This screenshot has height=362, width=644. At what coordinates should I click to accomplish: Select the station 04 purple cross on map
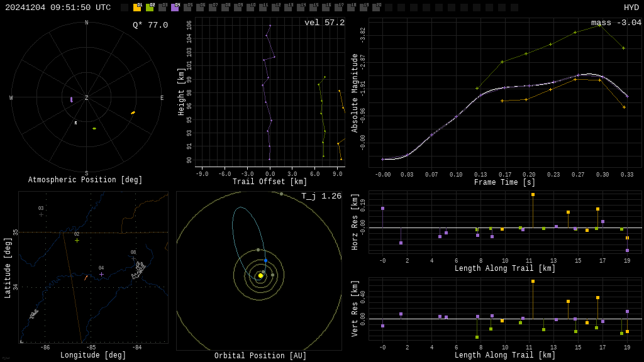point(101,274)
